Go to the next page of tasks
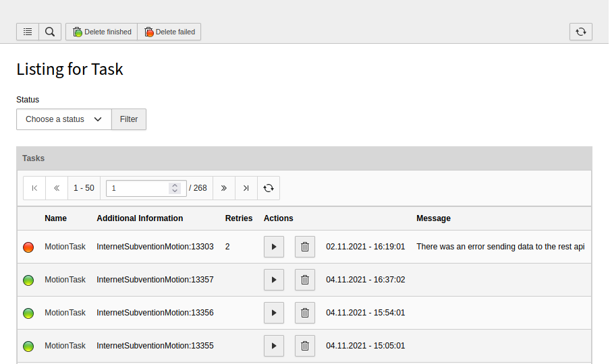Screen dimensions: 610x364 click(224, 188)
